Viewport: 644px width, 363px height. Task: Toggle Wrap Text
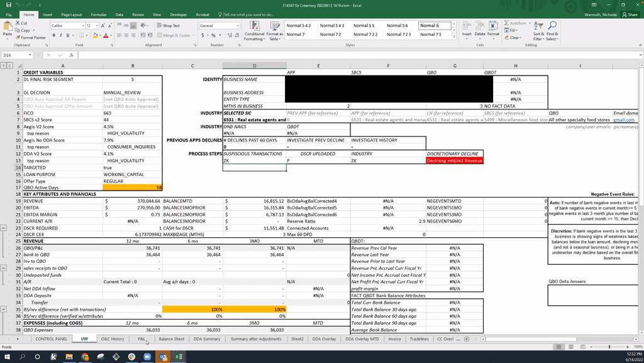pyautogui.click(x=169, y=25)
